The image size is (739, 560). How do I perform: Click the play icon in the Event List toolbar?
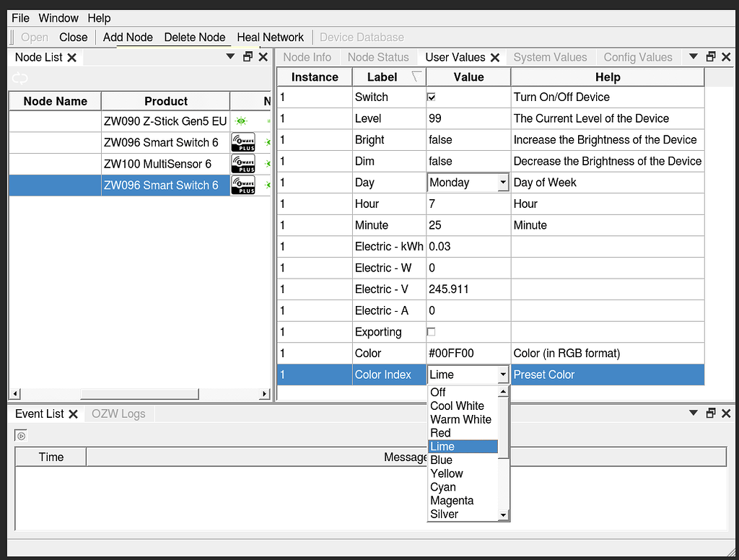tap(20, 434)
